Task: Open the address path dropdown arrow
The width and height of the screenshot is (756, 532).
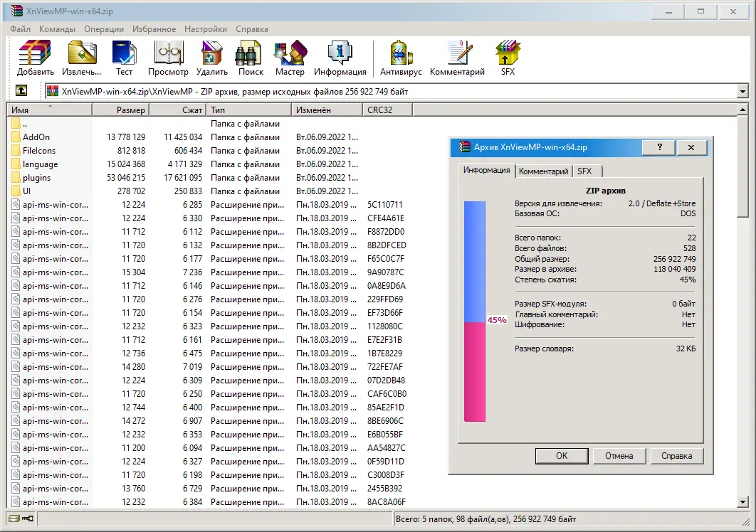Action: click(x=742, y=91)
